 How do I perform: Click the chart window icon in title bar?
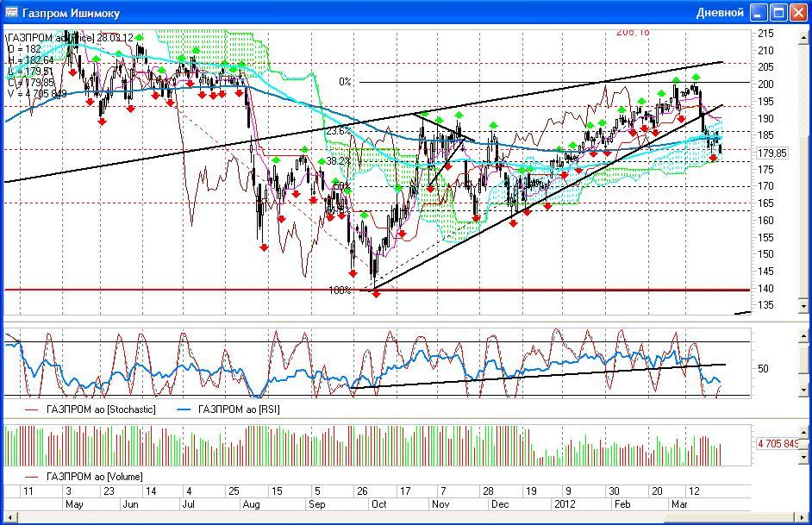click(11, 12)
